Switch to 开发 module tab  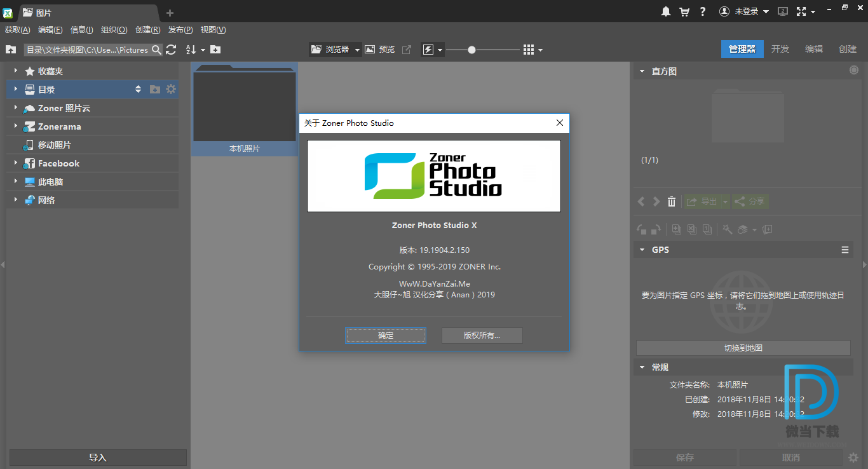[780, 49]
